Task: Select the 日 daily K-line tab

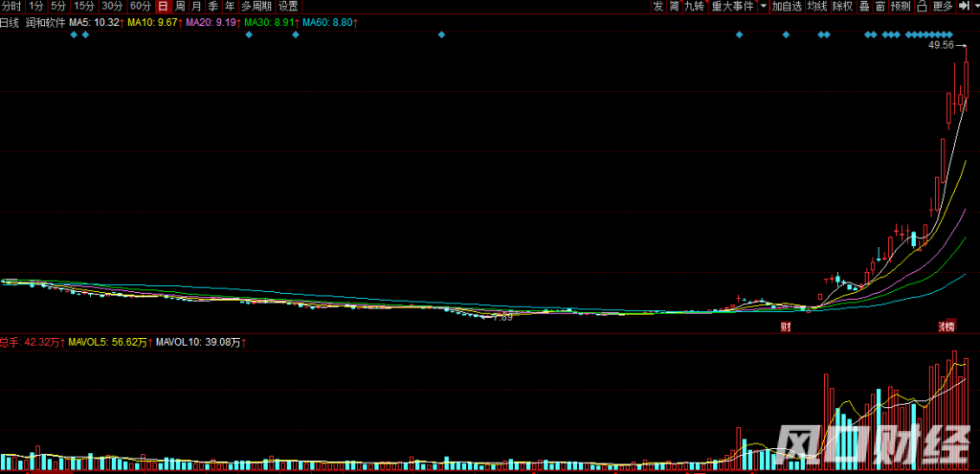Action: [x=163, y=7]
